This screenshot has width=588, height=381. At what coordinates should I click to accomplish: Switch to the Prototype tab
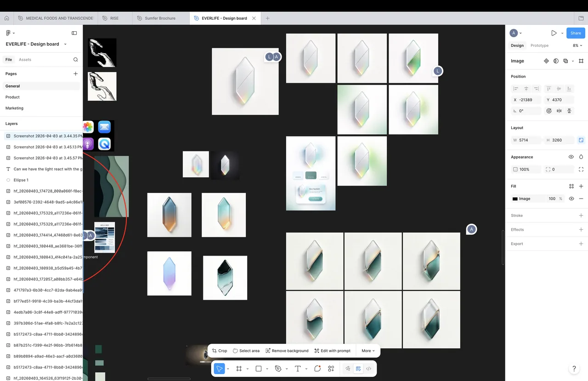[539, 45]
